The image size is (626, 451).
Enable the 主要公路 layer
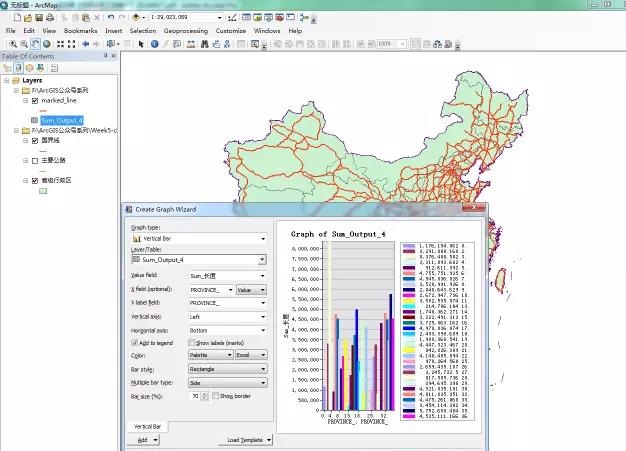click(x=35, y=160)
